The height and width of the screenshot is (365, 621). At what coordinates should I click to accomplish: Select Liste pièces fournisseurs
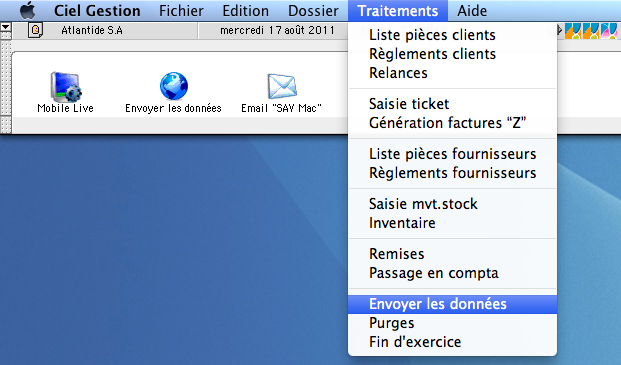pos(452,154)
